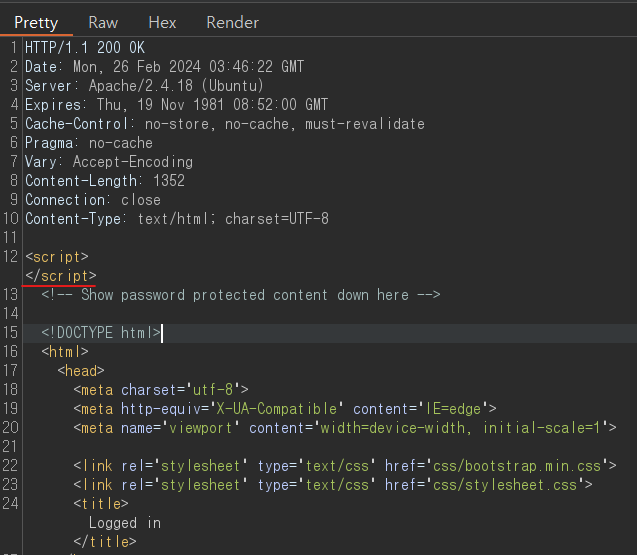Click the closing </script> tag

coord(61,276)
